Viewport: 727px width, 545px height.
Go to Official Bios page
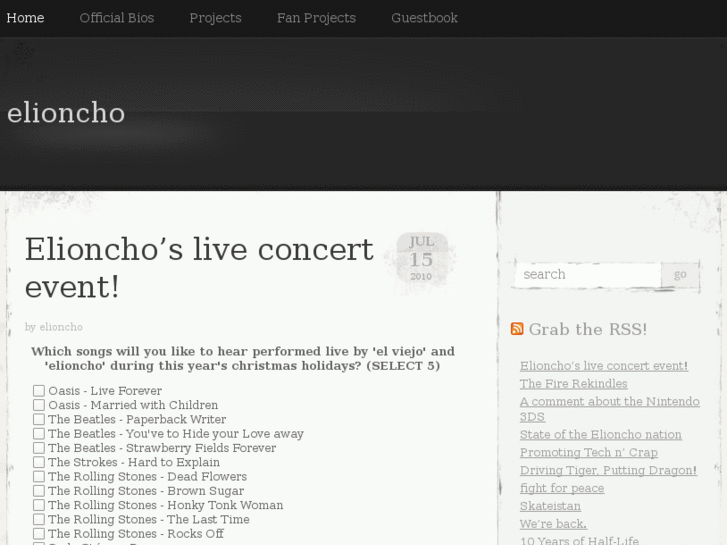point(117,18)
